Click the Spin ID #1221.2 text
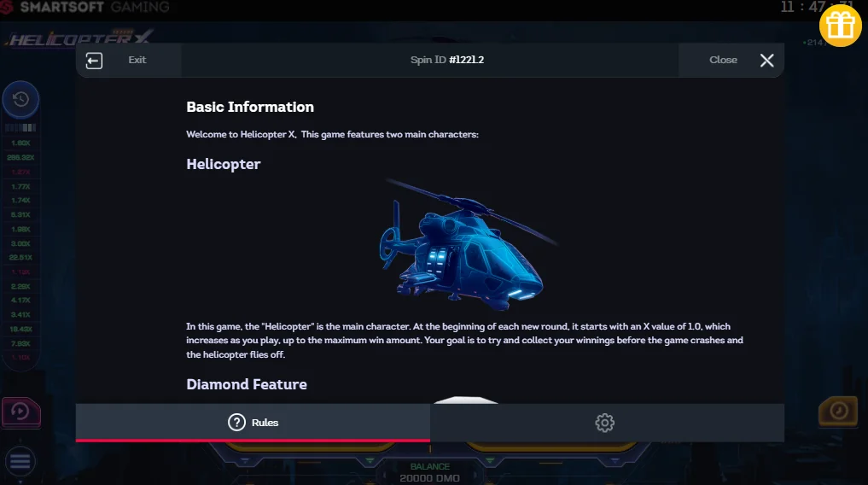 pyautogui.click(x=447, y=60)
